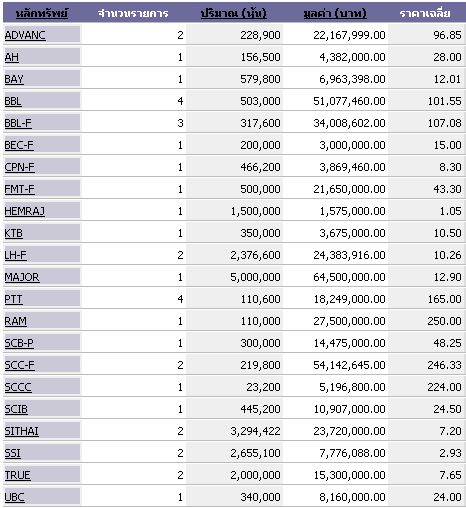Open the RAM security link
This screenshot has height=508, width=466.
click(16, 321)
